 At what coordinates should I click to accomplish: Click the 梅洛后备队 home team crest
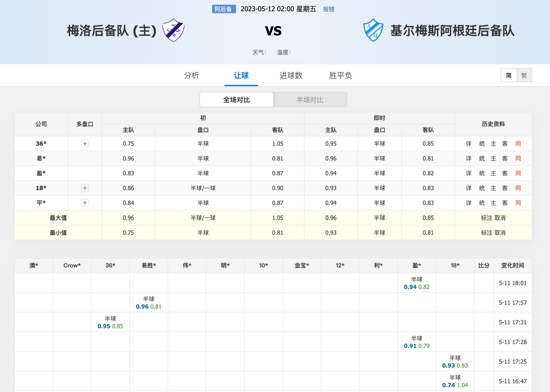(x=173, y=30)
